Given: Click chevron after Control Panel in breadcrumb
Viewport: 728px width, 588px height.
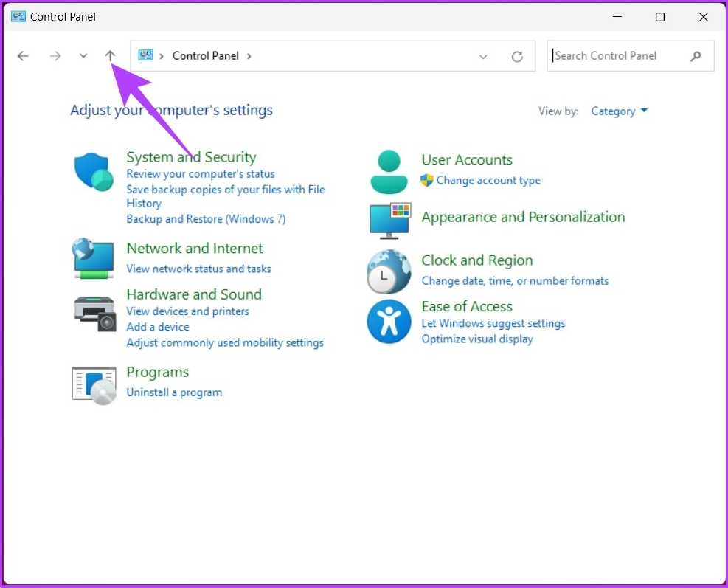Looking at the screenshot, I should tap(249, 56).
